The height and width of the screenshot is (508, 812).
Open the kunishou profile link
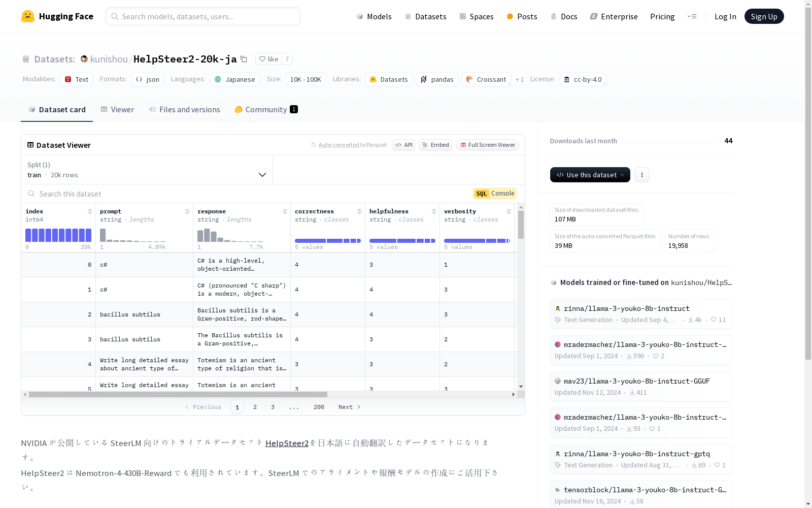pos(109,59)
